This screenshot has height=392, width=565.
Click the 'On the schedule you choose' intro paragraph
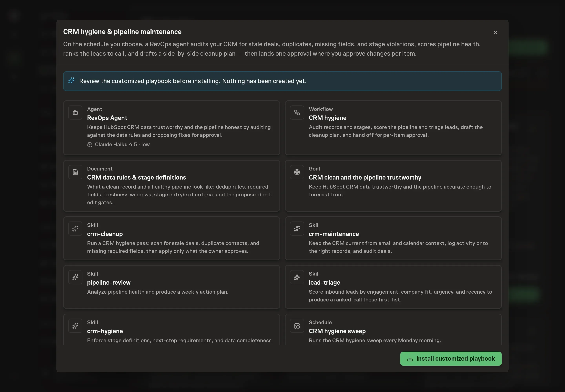coord(272,49)
